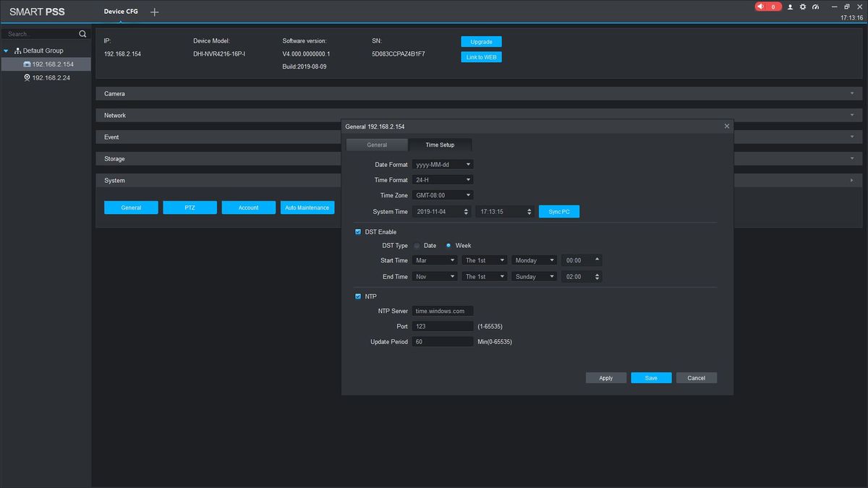The width and height of the screenshot is (868, 488).
Task: Disable the NTP checkbox
Action: [x=358, y=296]
